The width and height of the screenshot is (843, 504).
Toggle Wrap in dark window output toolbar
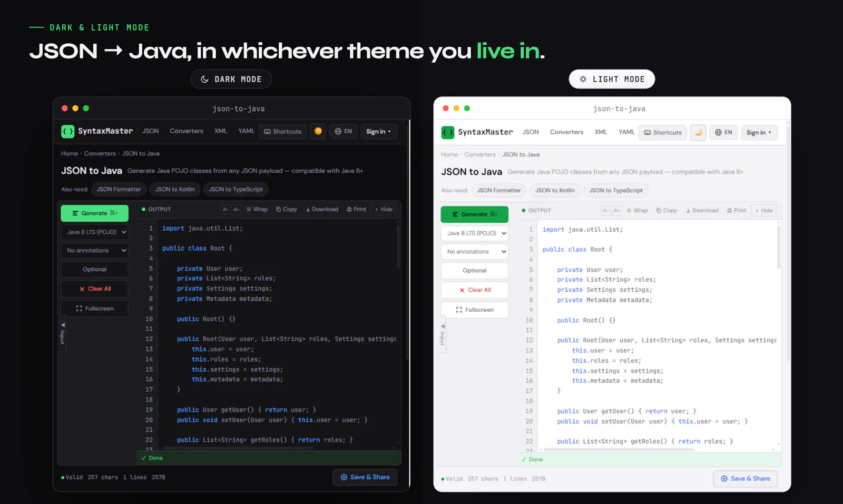point(257,209)
